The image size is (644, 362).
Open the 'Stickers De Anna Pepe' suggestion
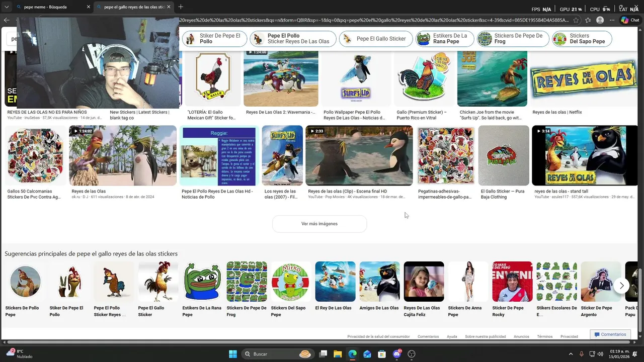click(468, 290)
